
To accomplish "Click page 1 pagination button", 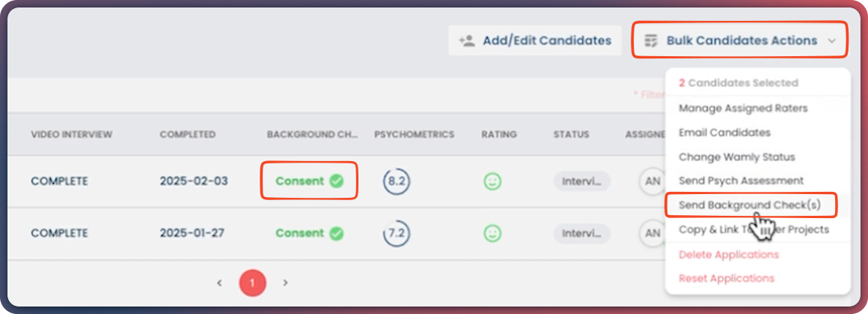I will click(x=252, y=283).
